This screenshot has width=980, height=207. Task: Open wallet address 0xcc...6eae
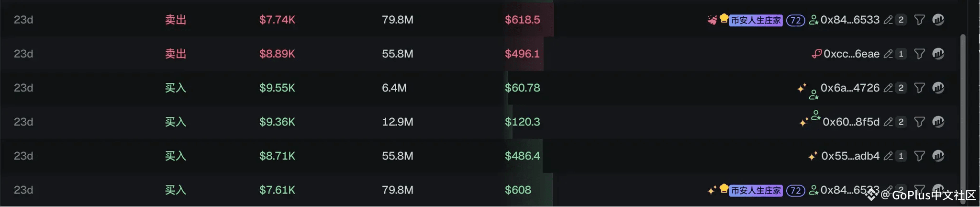[x=851, y=54]
